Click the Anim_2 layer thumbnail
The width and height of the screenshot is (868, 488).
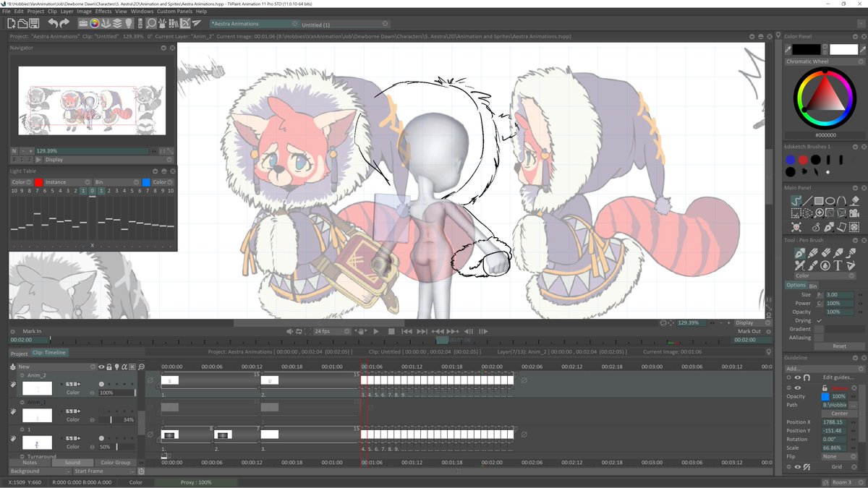tap(37, 388)
